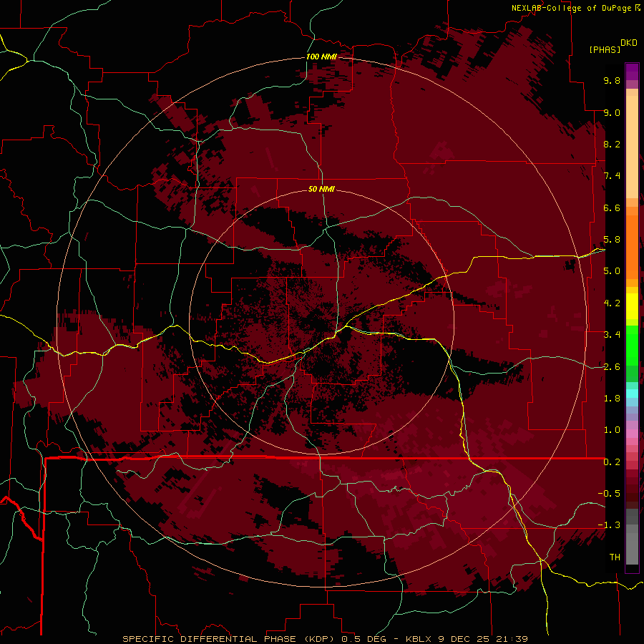This screenshot has width=644, height=644.
Task: Click the 5.8 scale value
Action: coord(612,240)
